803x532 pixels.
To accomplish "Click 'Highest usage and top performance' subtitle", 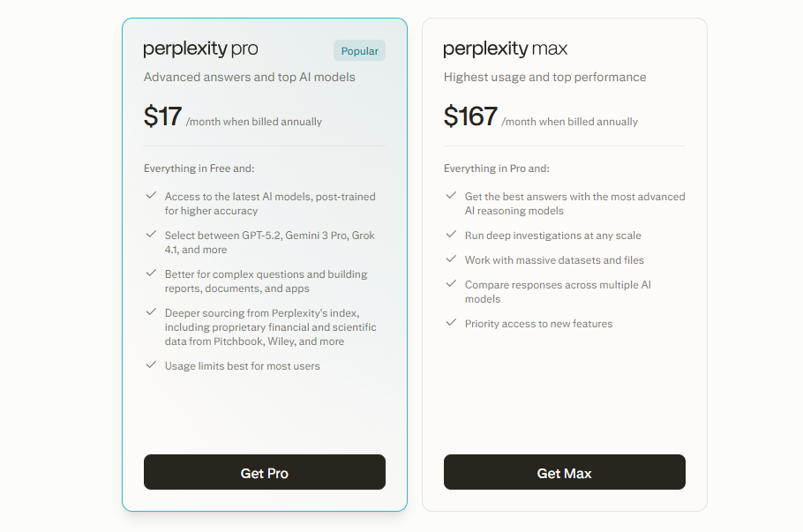I will point(544,78).
